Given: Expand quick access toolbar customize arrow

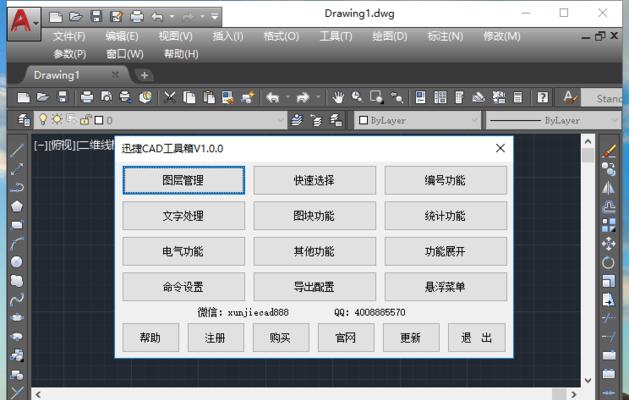Looking at the screenshot, I should pyautogui.click(x=215, y=17).
